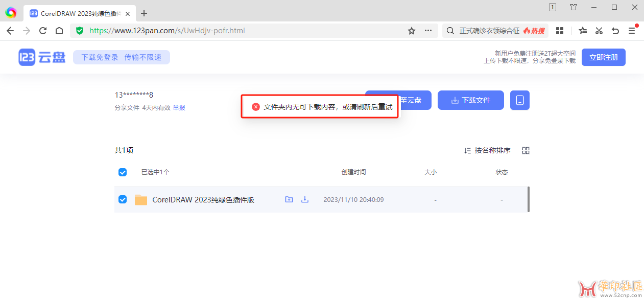Viewport: 644px width, 299px height.
Task: Click the 下载免登录 传输不限速 badge
Action: (122, 57)
